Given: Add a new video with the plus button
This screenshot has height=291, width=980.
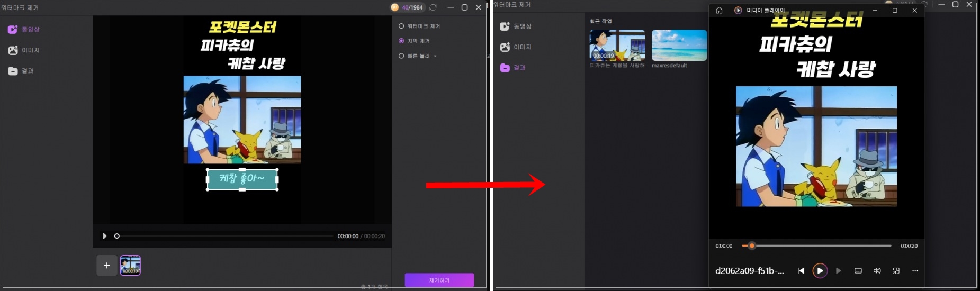Looking at the screenshot, I should point(107,266).
